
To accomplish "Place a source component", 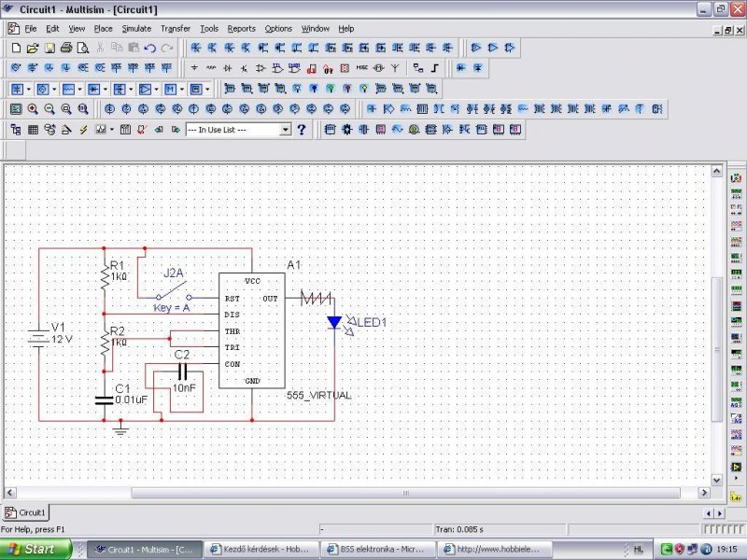I will click(194, 68).
